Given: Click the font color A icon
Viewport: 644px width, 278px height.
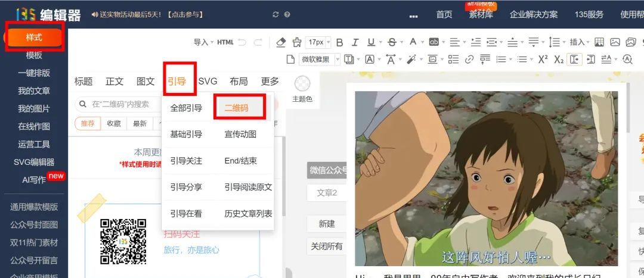Looking at the screenshot, I should coord(412,42).
